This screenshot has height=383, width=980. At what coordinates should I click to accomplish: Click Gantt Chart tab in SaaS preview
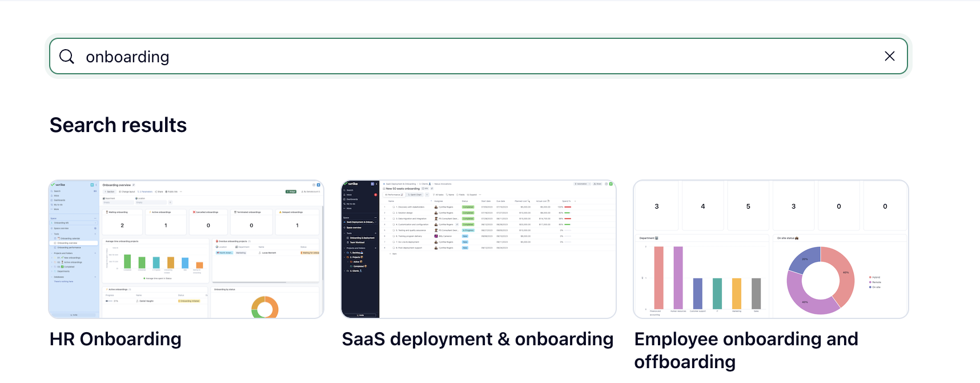click(x=415, y=195)
